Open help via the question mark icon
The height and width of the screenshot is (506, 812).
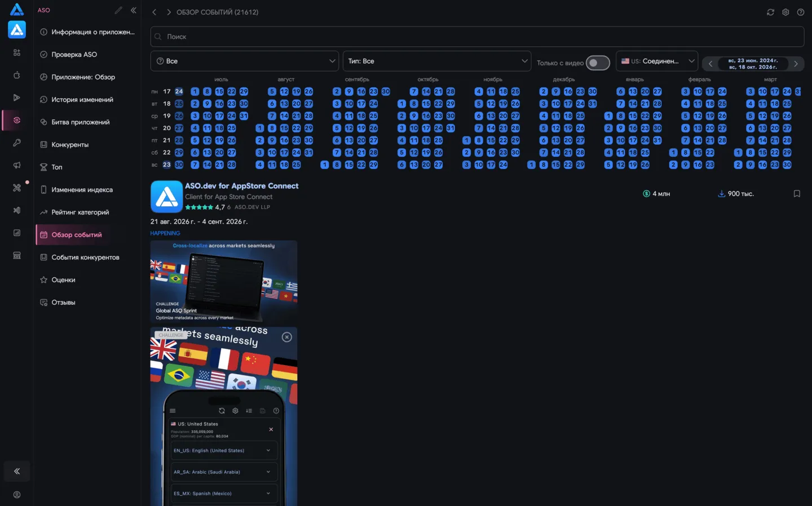click(801, 12)
